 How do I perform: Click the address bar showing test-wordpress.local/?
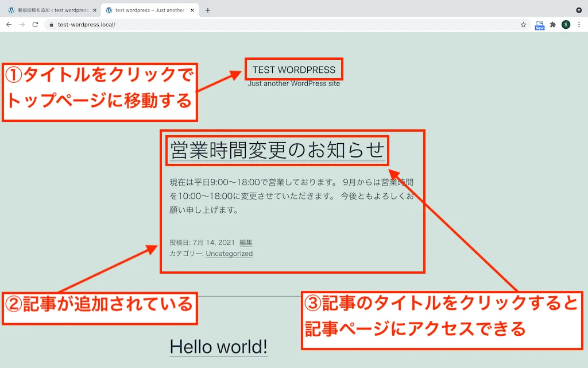(x=287, y=25)
